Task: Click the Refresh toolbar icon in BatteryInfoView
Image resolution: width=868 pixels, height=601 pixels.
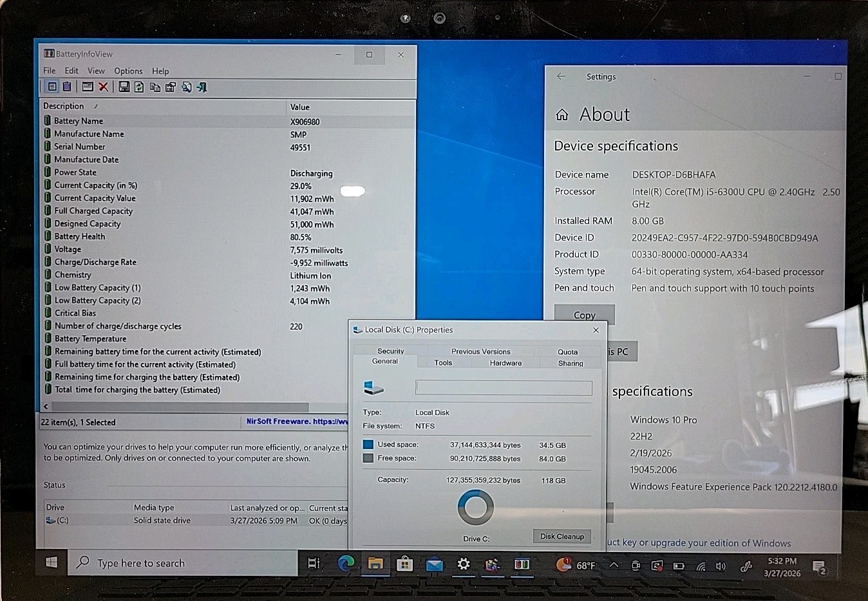Action: tap(139, 87)
